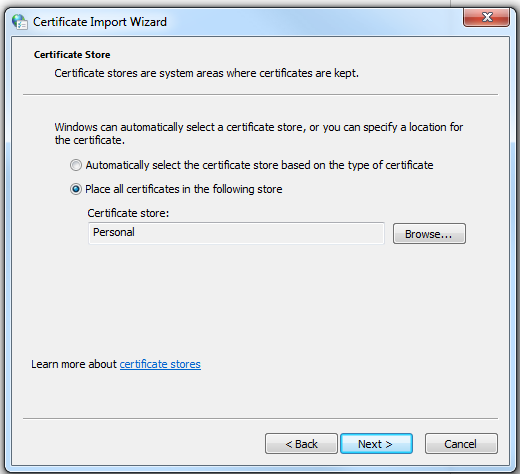Screen dimensions: 520x474
Task: Click the "Learn more about" text
Action: tap(74, 364)
